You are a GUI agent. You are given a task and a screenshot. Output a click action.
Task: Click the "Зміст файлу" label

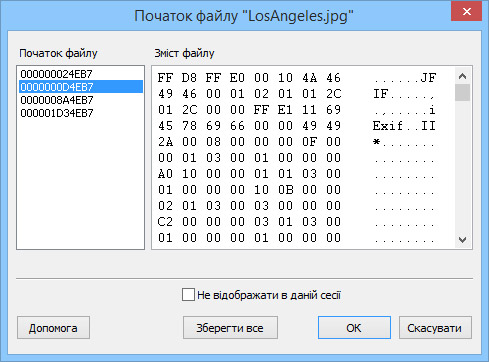click(184, 53)
